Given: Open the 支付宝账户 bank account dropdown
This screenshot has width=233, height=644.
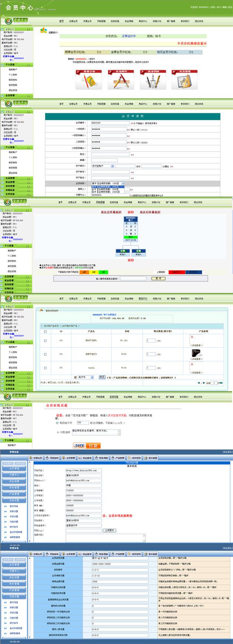Looking at the screenshot, I should tap(102, 166).
